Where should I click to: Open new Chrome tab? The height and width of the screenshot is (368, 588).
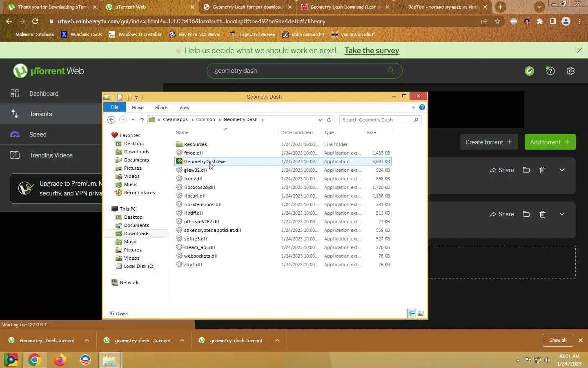coord(501,7)
